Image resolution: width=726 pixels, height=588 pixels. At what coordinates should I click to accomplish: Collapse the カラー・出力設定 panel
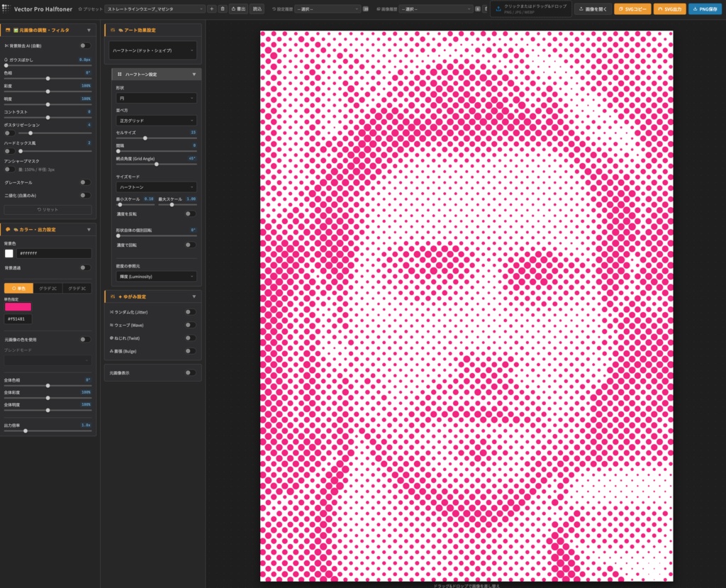pyautogui.click(x=89, y=230)
